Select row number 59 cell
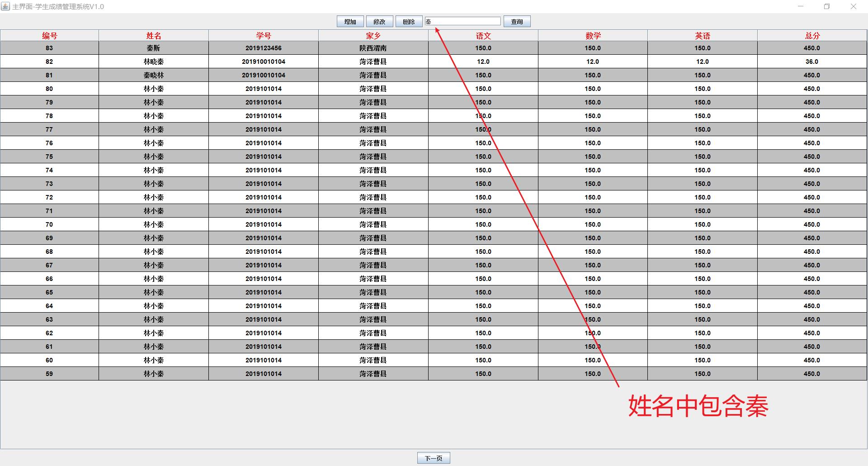 tap(49, 374)
